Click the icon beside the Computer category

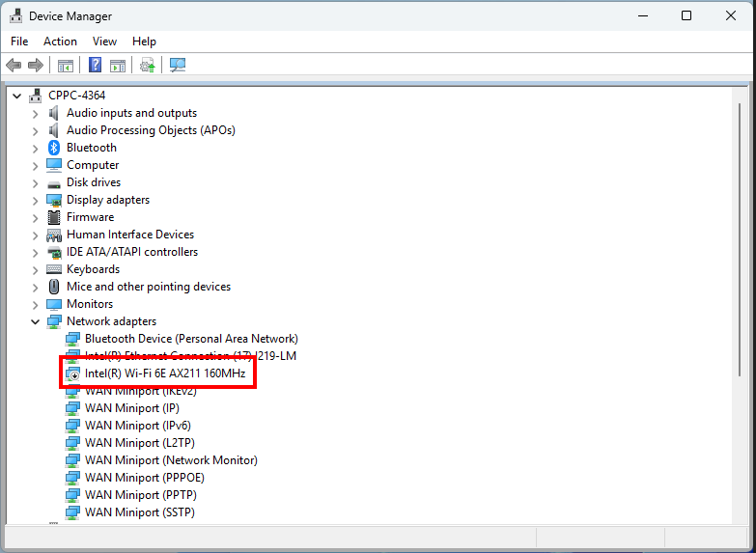tap(54, 165)
